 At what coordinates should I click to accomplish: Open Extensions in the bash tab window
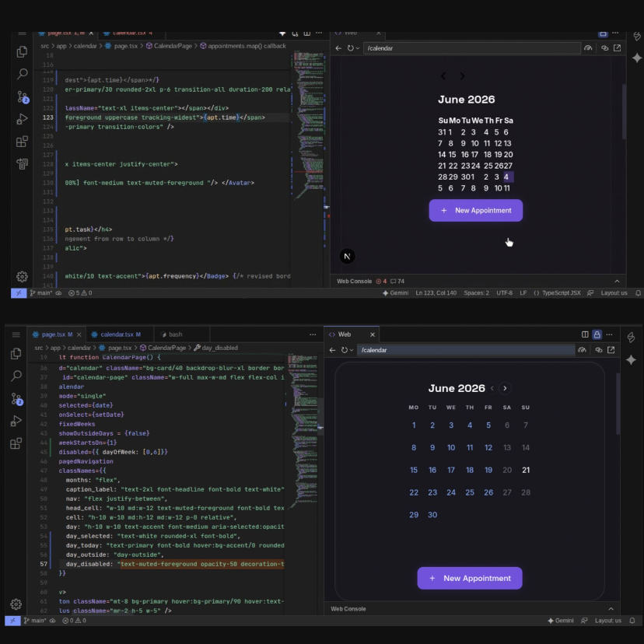(16, 443)
